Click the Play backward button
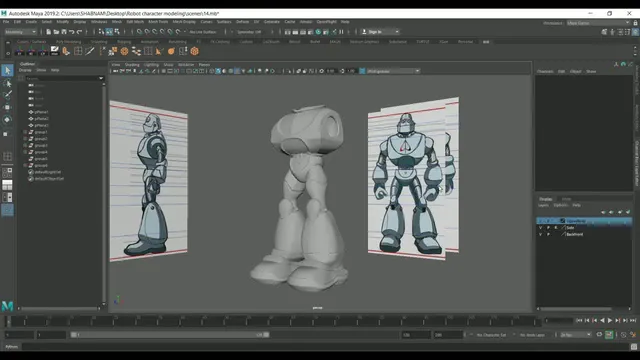Viewport: 640px width, 360px height. coord(602,321)
